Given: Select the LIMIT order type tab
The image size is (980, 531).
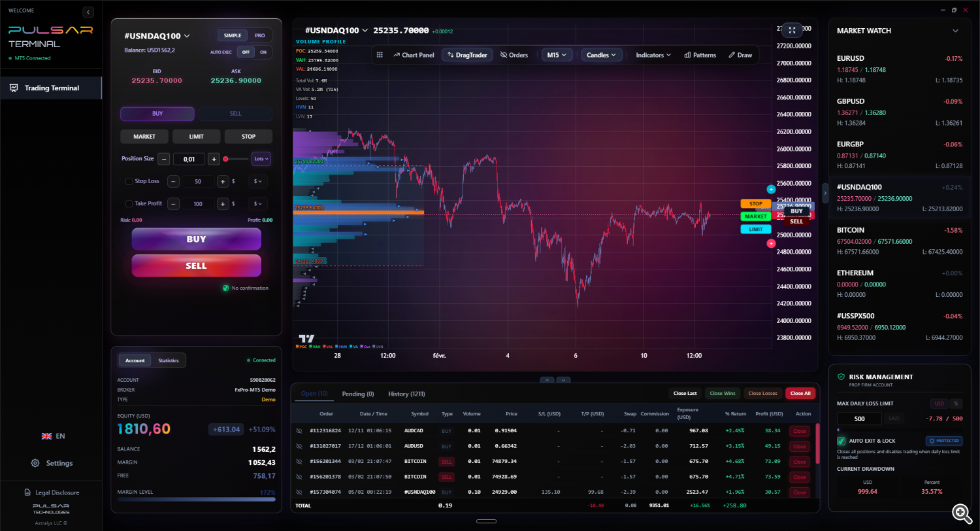Looking at the screenshot, I should [x=196, y=137].
